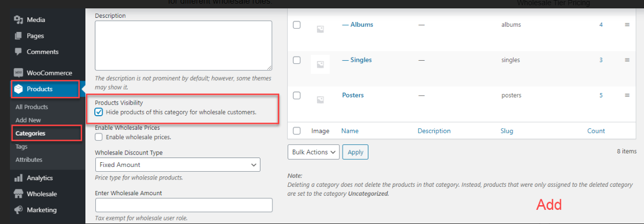Enable wholesale prices checkbox
This screenshot has height=224, width=644.
click(99, 137)
